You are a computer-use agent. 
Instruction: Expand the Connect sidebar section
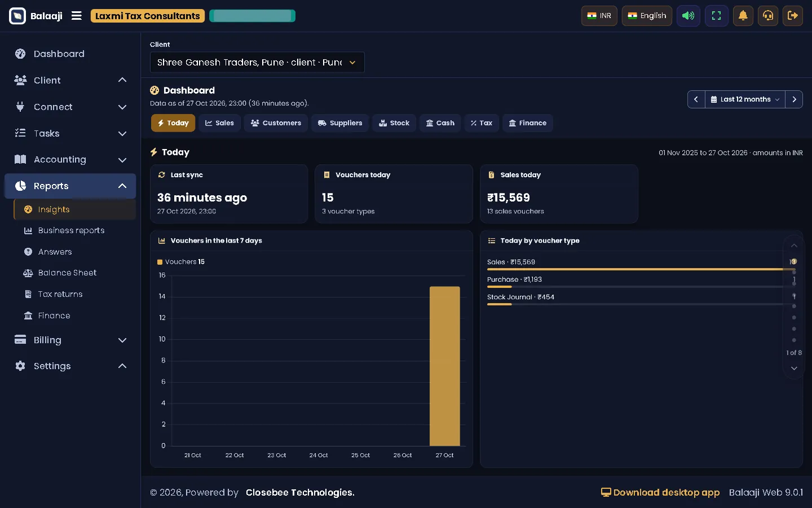coord(70,107)
